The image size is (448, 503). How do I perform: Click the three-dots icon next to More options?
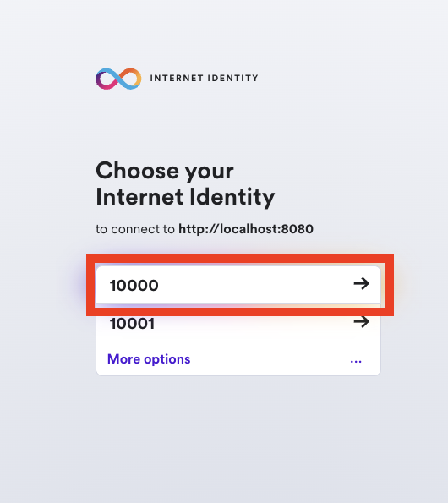pos(356,361)
